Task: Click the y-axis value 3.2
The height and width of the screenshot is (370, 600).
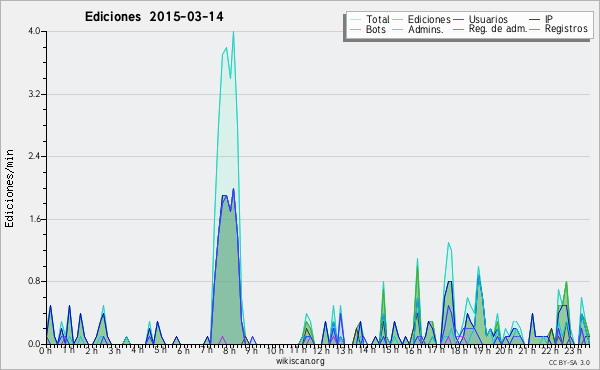Action: pos(34,94)
